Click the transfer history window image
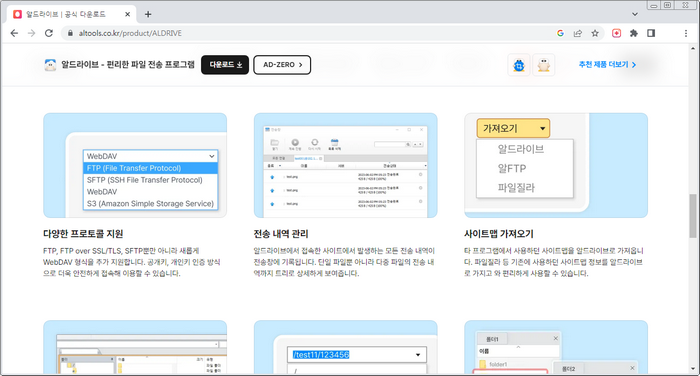The image size is (700, 376). click(x=346, y=165)
